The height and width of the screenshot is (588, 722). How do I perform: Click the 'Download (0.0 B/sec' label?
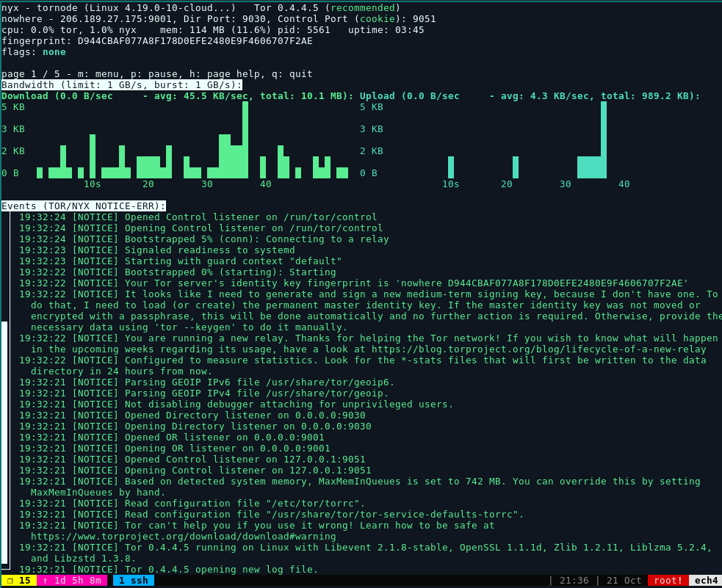tap(57, 96)
